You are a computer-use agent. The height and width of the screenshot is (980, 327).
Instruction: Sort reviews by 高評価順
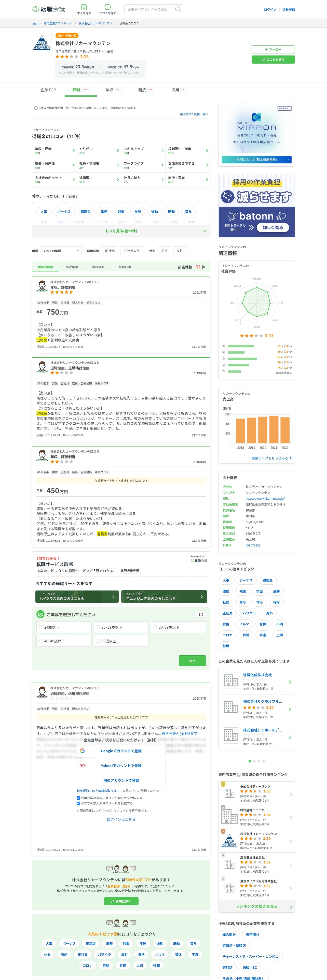click(x=72, y=267)
